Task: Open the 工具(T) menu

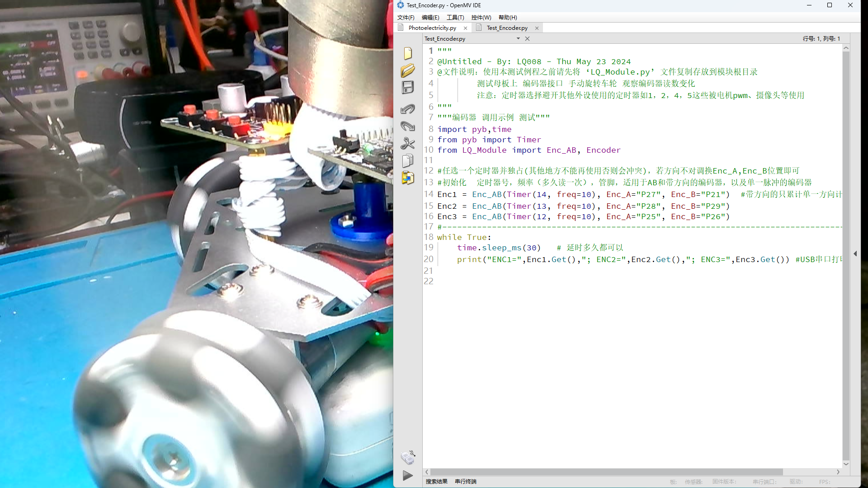Action: click(455, 17)
